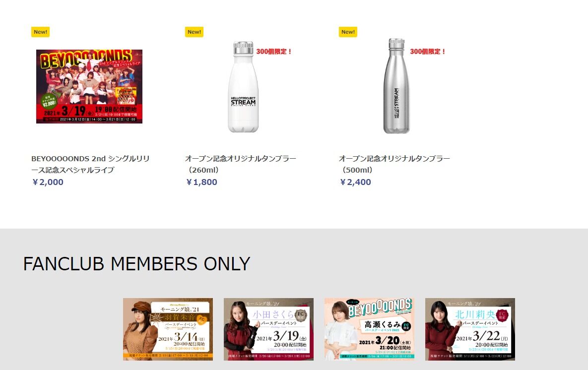
Task: Click the white 260ml tumbler image
Action: point(243,87)
